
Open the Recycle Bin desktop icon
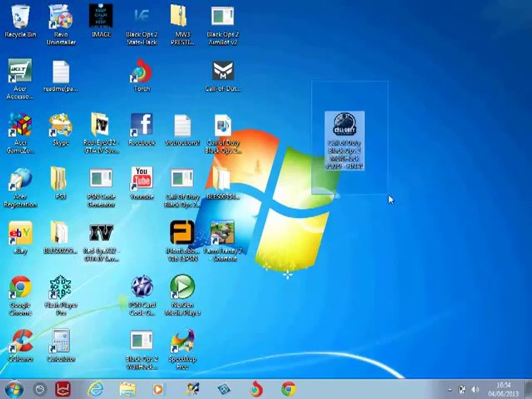coord(21,21)
